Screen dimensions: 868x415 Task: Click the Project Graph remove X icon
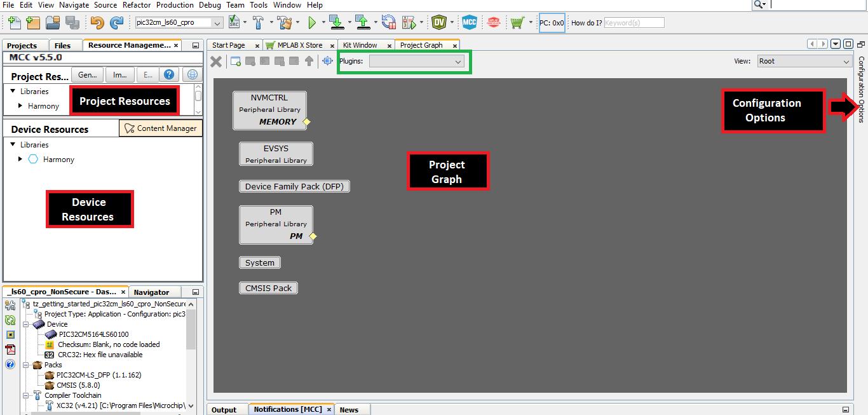click(216, 61)
